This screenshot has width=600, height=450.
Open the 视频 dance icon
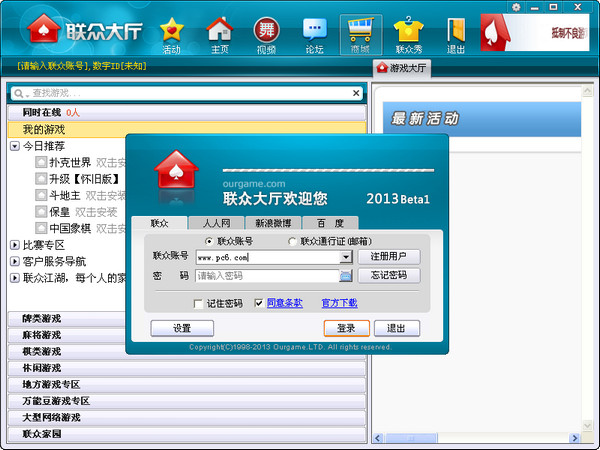(x=267, y=35)
